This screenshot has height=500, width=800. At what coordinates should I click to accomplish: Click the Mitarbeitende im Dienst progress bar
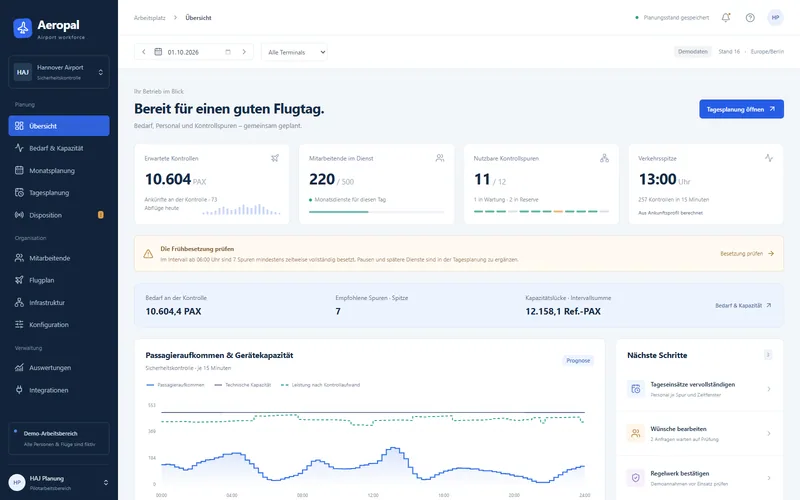point(376,212)
